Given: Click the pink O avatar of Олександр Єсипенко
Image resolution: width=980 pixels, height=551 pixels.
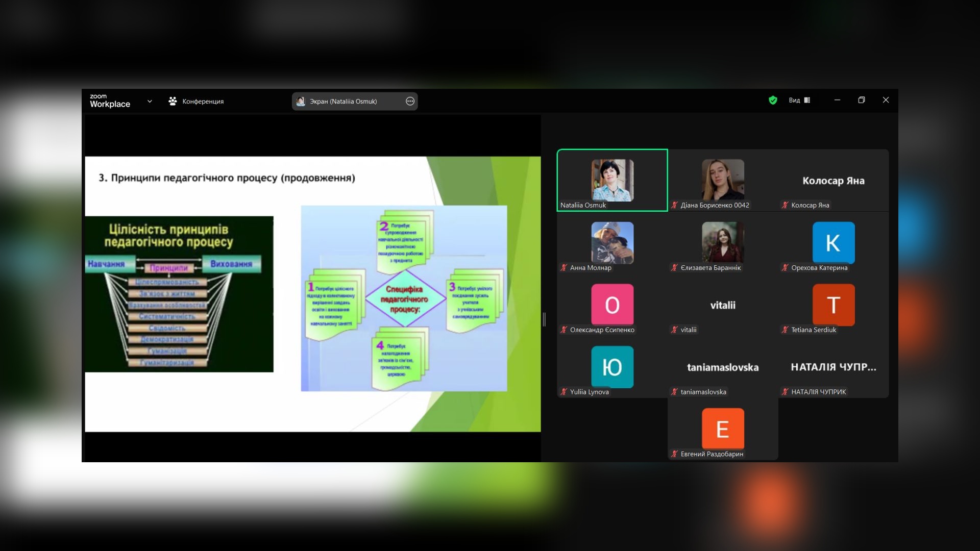Looking at the screenshot, I should (612, 305).
